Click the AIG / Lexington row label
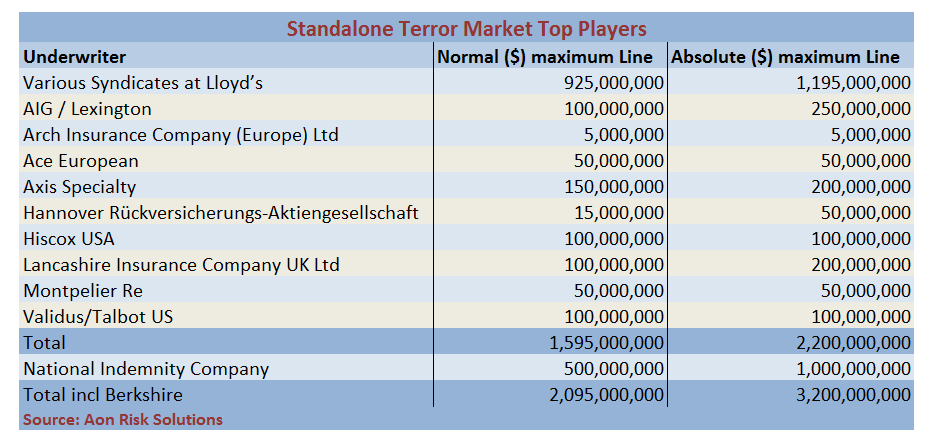Screen dimensions: 935x445 coord(87,108)
